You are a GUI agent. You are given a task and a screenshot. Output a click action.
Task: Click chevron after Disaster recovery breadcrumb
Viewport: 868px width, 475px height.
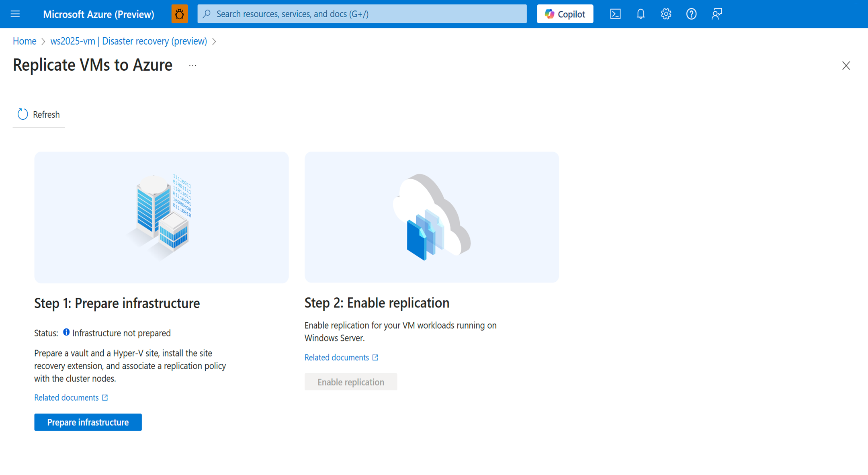[214, 41]
